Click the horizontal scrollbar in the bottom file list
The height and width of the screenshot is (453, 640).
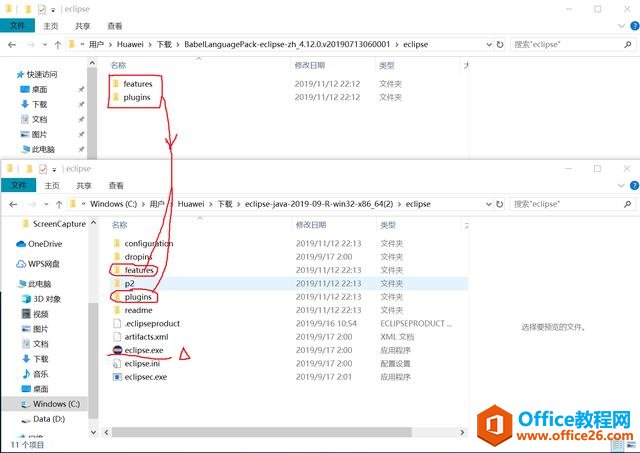(262, 432)
